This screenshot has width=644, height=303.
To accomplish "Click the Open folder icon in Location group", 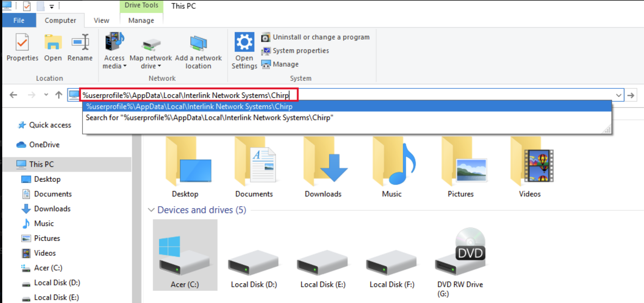I will [x=53, y=43].
